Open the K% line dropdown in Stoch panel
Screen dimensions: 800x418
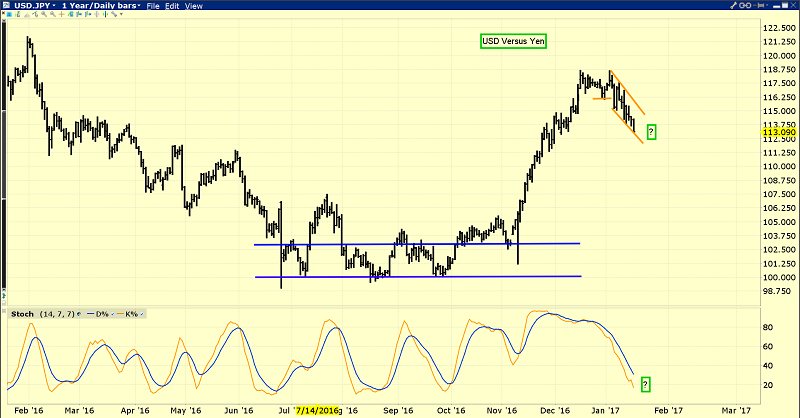pos(142,314)
